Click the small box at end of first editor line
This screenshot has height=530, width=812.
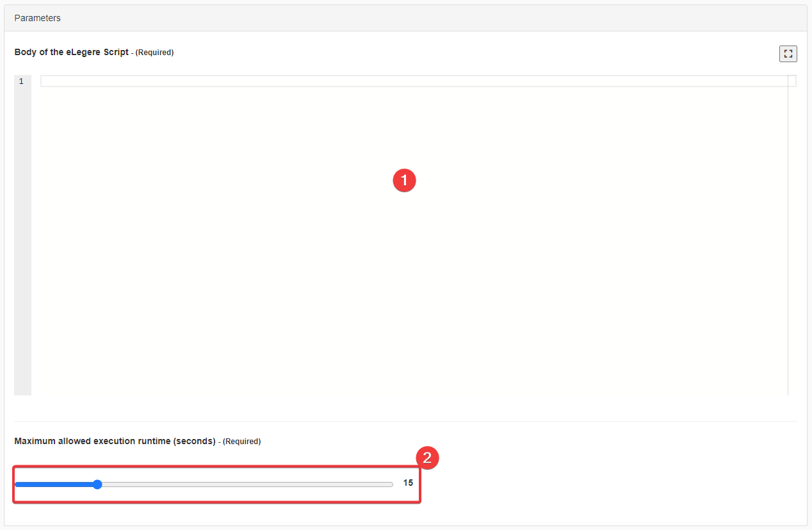(x=792, y=81)
